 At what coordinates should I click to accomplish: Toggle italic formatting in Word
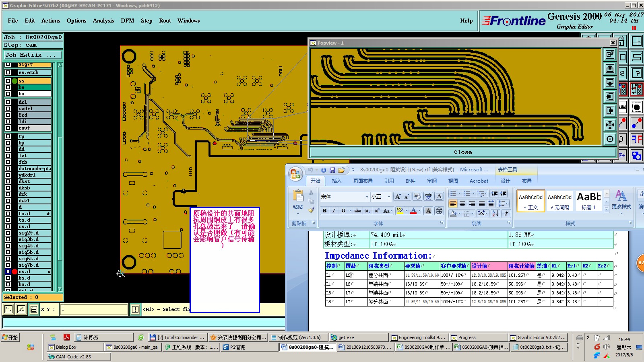tap(334, 211)
